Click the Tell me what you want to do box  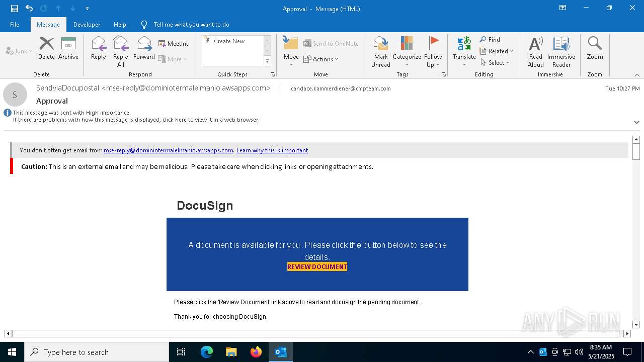191,25
